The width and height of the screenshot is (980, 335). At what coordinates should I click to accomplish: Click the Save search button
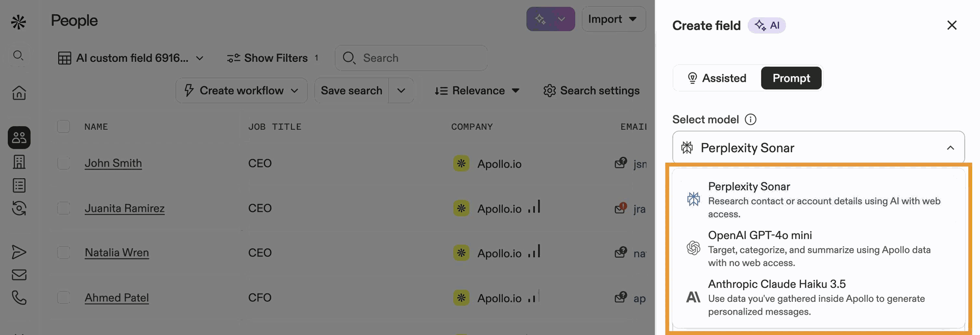coord(351,90)
